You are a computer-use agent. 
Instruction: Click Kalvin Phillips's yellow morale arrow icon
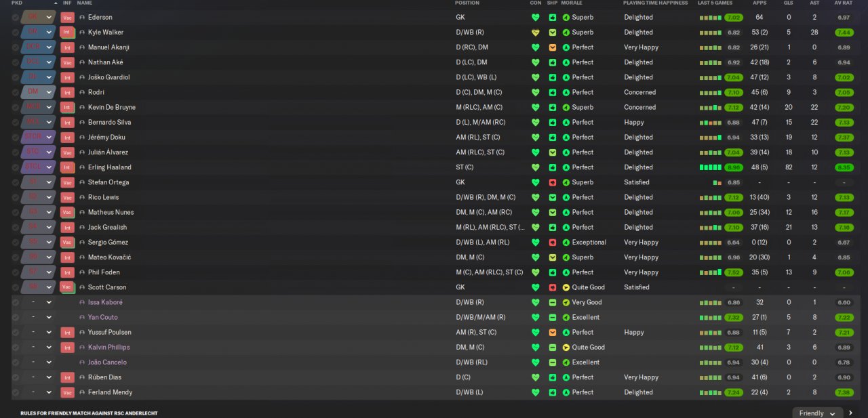point(566,348)
